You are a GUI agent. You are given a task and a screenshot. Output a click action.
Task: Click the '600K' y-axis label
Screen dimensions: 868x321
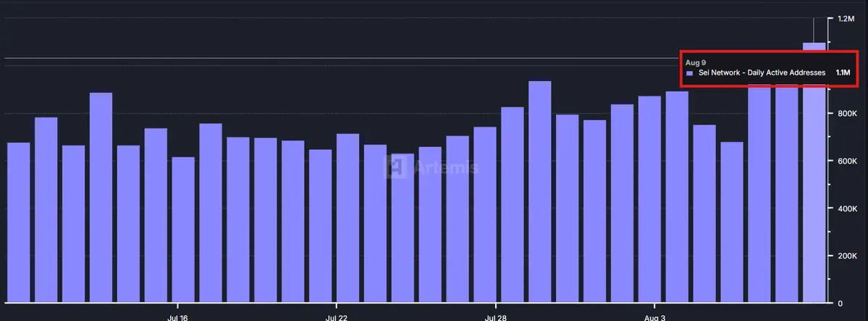(848, 161)
